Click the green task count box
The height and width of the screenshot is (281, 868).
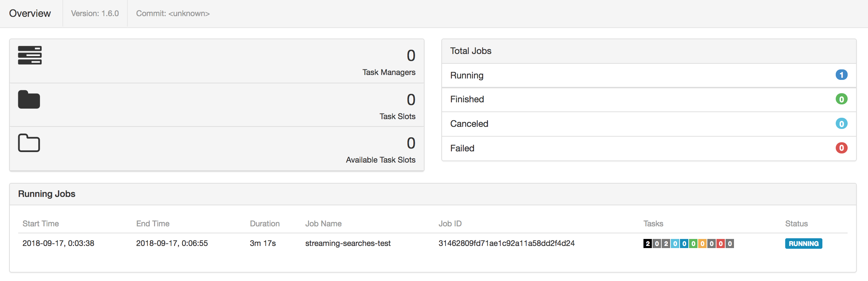[693, 244]
